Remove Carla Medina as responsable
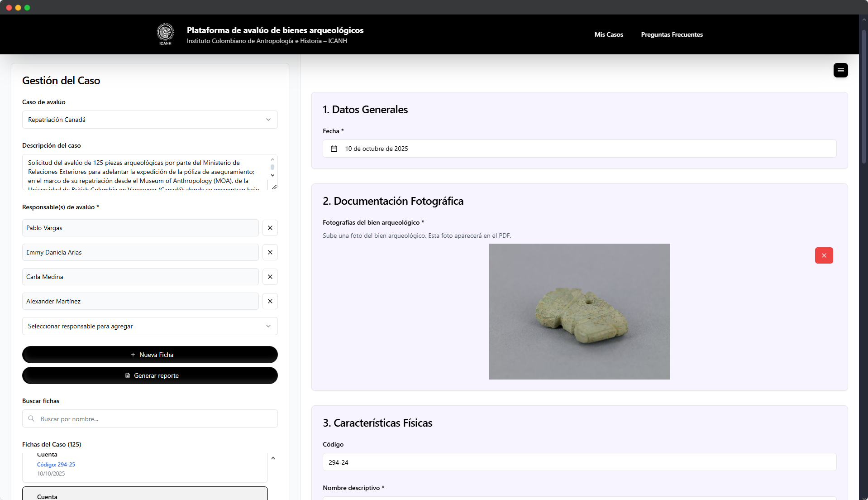Screen dimensions: 868x500 (x=270, y=277)
